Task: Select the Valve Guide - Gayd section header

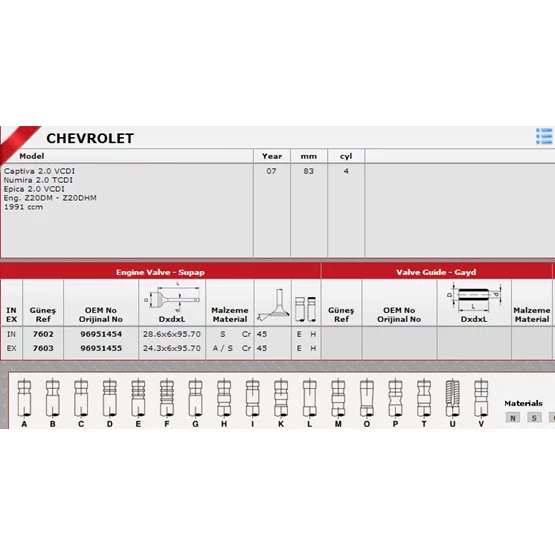Action: (x=436, y=272)
